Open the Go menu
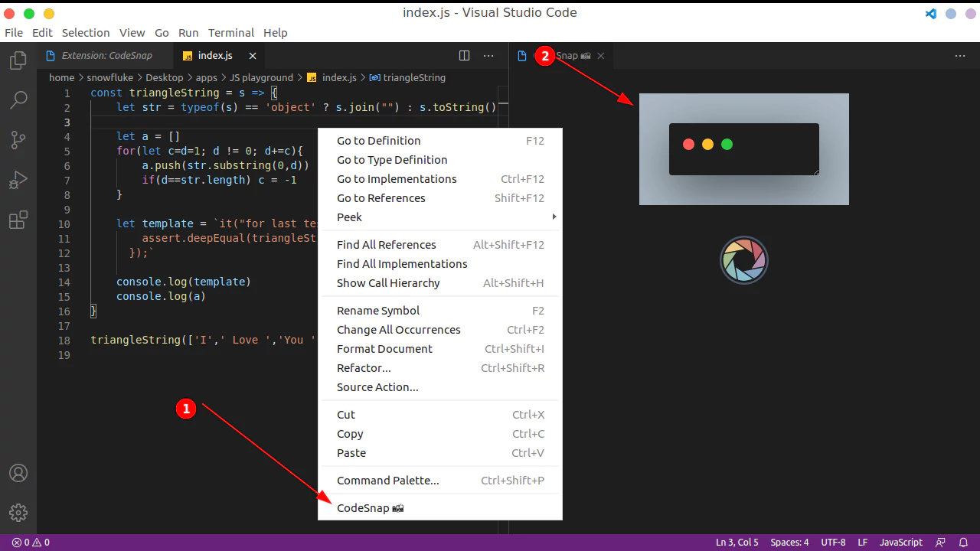This screenshot has width=980, height=551. 162,33
